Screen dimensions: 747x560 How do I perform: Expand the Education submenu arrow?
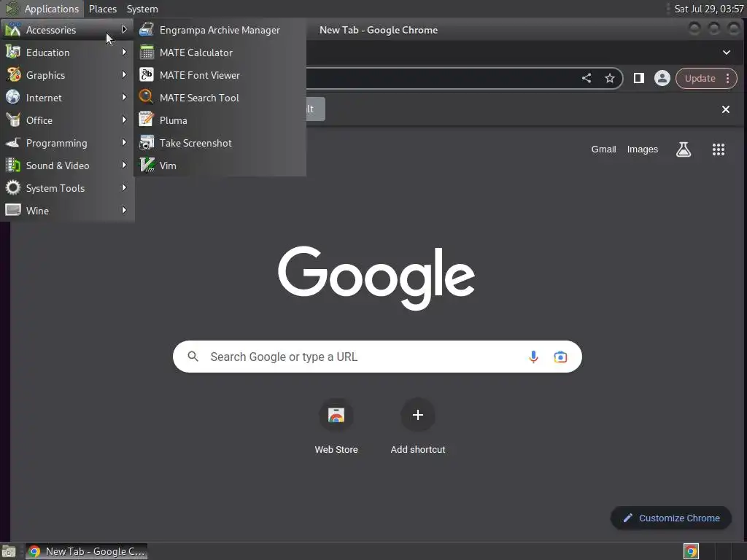[x=124, y=52]
